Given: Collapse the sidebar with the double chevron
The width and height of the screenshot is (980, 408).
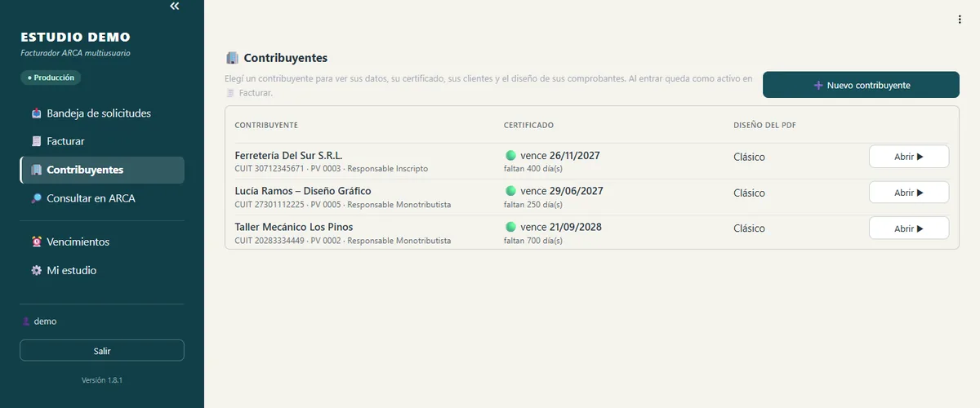Looking at the screenshot, I should point(174,6).
